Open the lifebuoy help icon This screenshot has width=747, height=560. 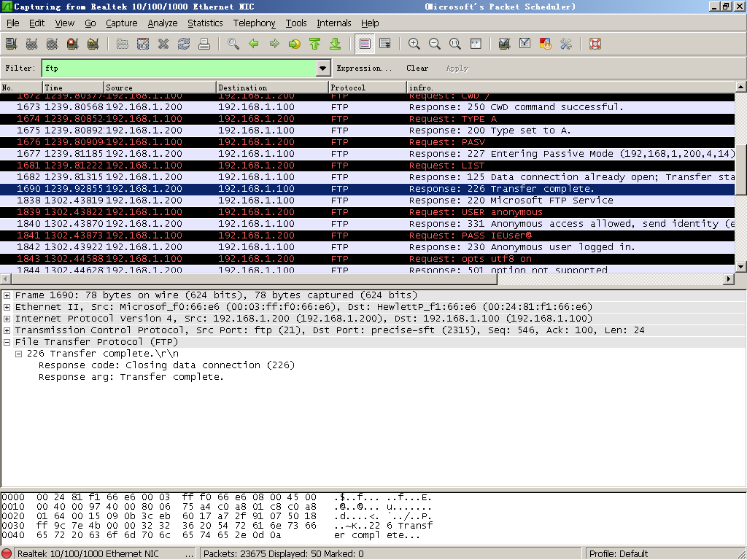coord(595,44)
